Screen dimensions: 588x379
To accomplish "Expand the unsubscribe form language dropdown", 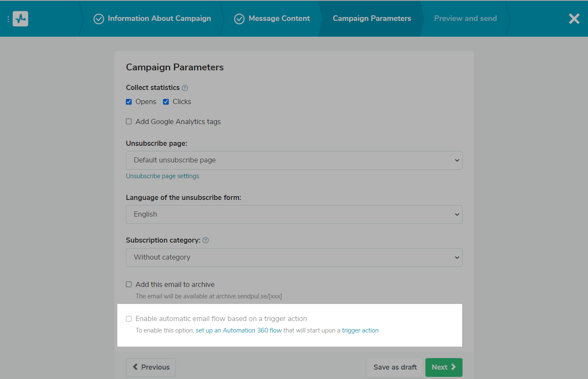I will 294,214.
